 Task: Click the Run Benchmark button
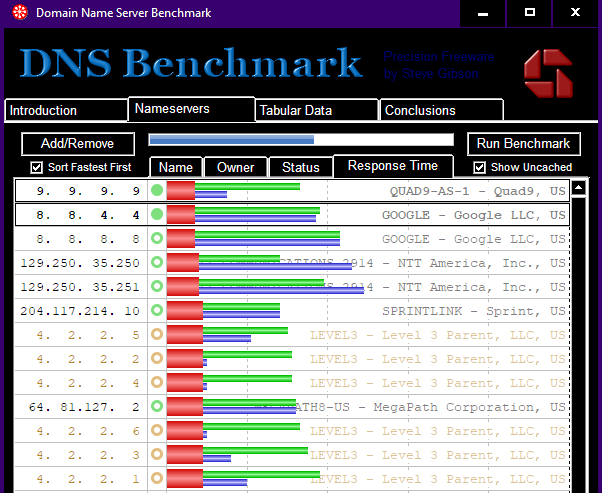click(x=524, y=144)
